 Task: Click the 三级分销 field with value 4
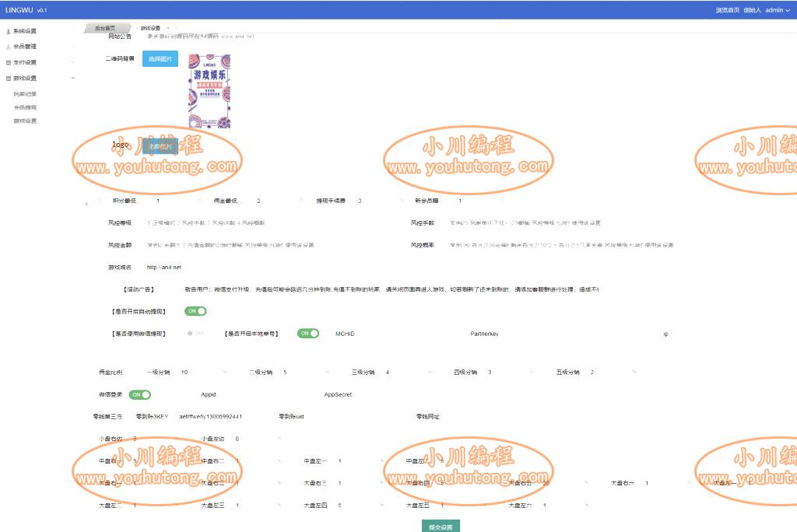pos(407,373)
